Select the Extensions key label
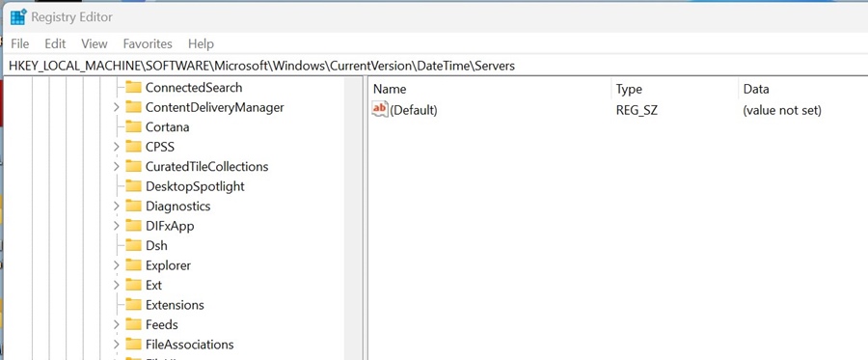Screen dimensions: 868x360 [175, 305]
